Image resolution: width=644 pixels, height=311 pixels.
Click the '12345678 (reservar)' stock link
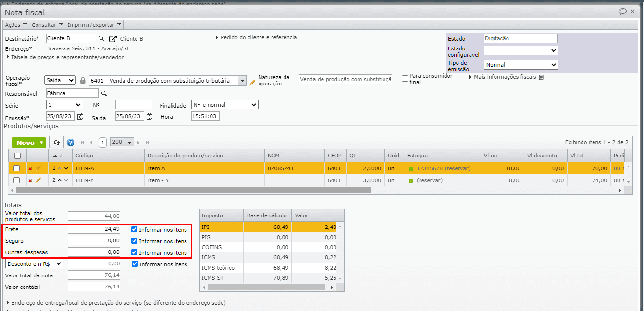[x=443, y=168]
